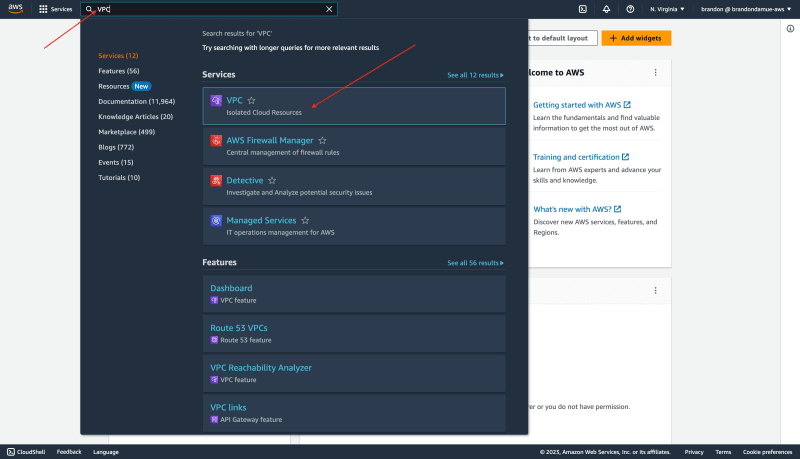Click the search magnifier icon
This screenshot has height=459, width=800.
tap(89, 9)
